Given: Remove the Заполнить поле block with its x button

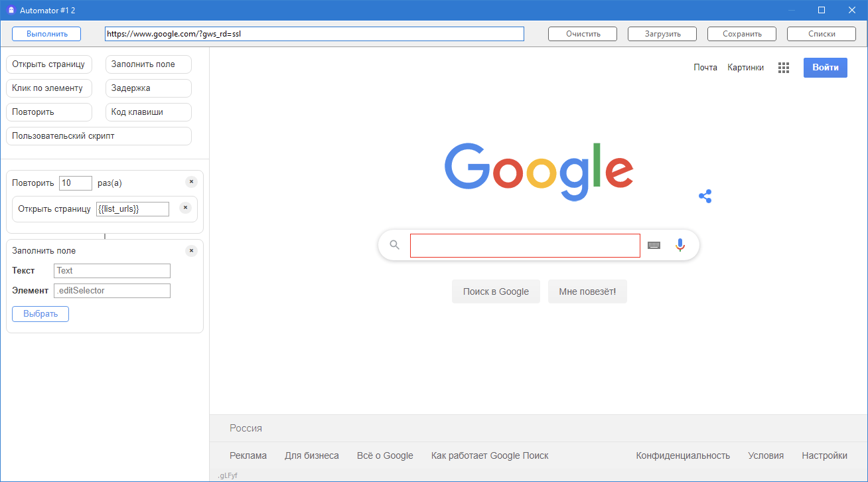Looking at the screenshot, I should pyautogui.click(x=191, y=251).
